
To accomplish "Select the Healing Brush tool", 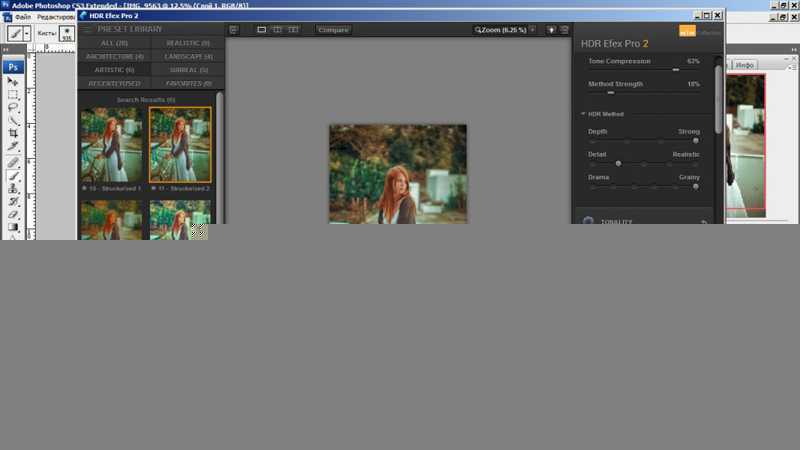I will click(13, 162).
